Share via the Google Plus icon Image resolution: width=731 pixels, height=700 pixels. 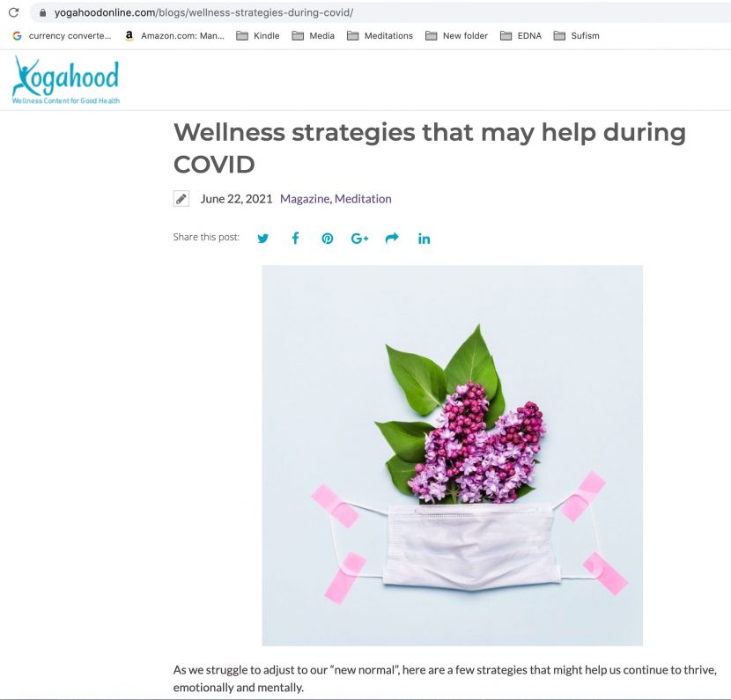point(359,239)
